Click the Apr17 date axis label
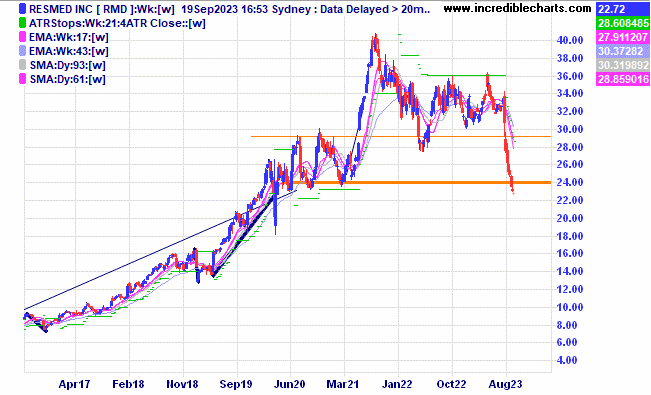651x395 pixels. pos(74,384)
